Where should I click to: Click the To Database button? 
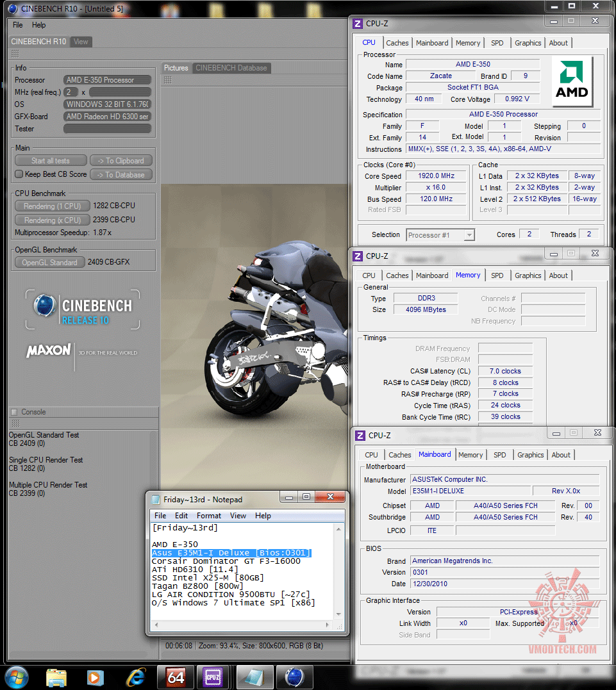tap(121, 175)
